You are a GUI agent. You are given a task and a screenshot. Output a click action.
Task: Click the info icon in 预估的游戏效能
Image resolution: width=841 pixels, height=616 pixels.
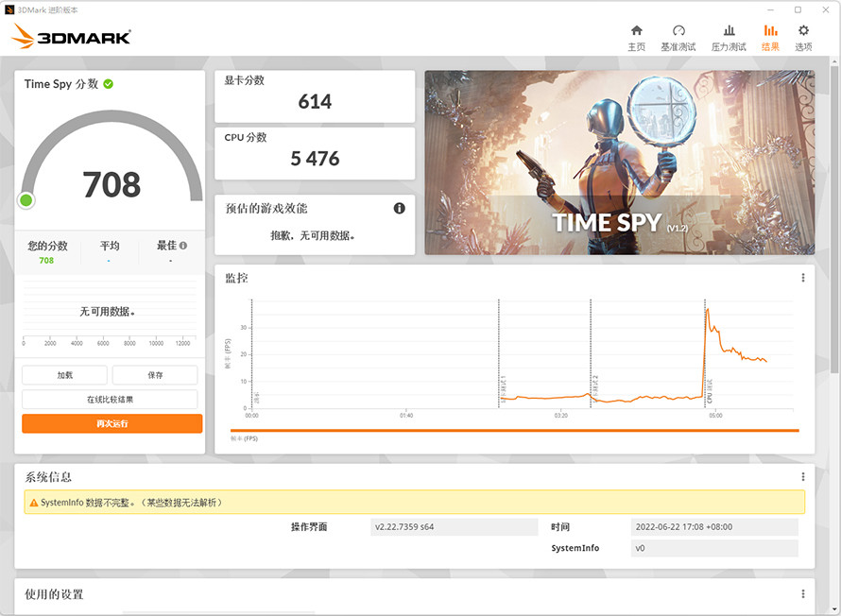click(x=399, y=208)
